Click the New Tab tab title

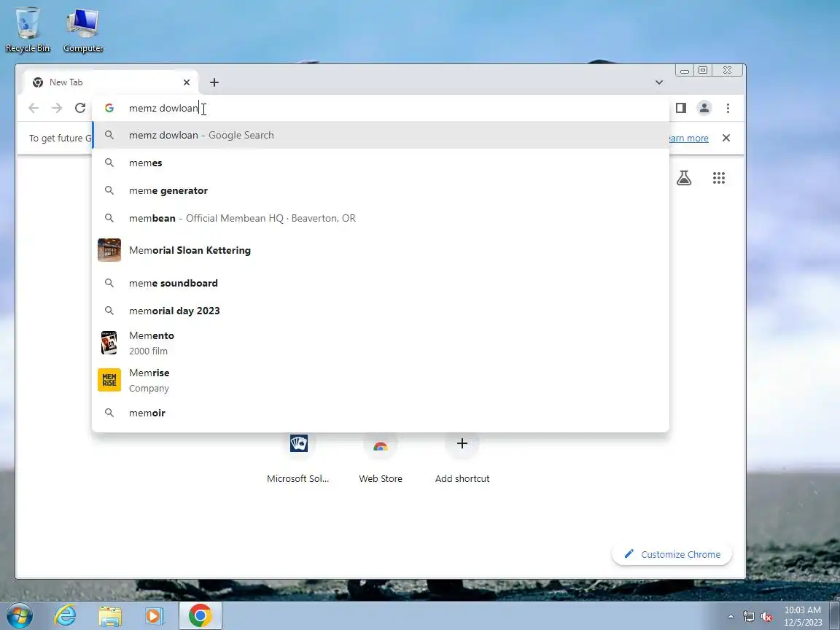point(66,82)
